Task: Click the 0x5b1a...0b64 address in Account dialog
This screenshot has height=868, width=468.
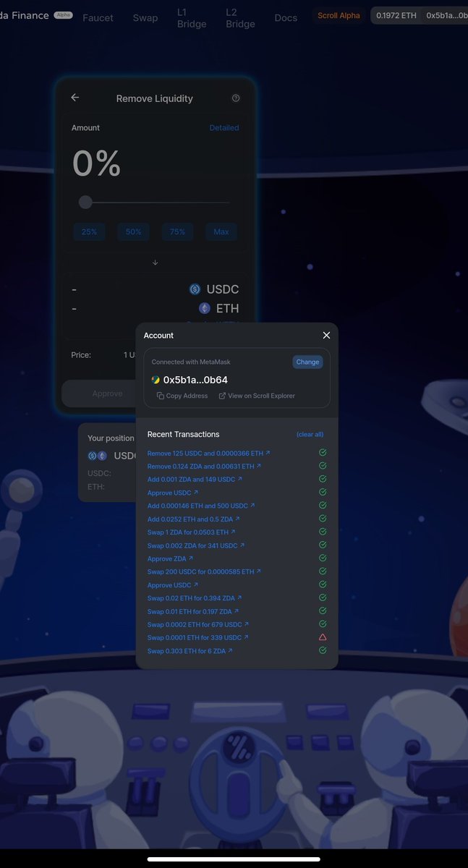Action: 196,380
